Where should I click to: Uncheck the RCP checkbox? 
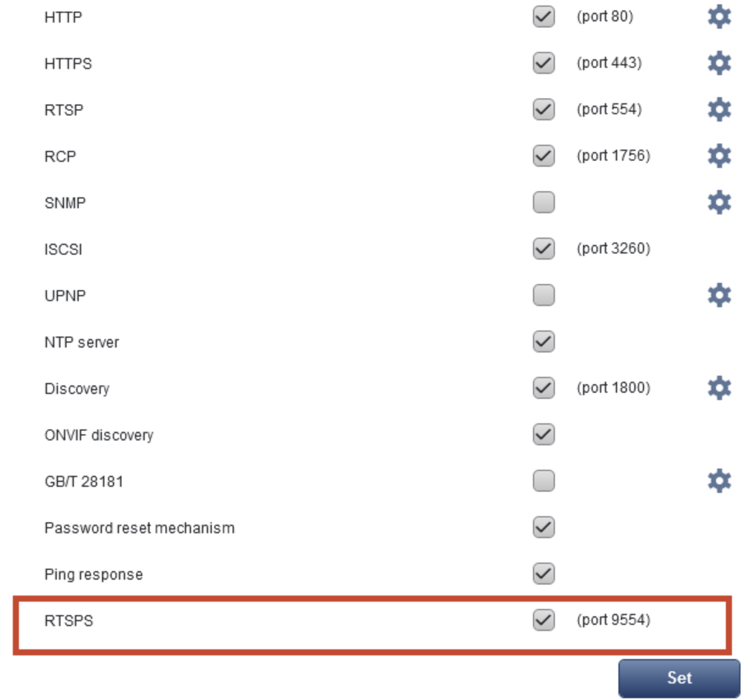(542, 155)
